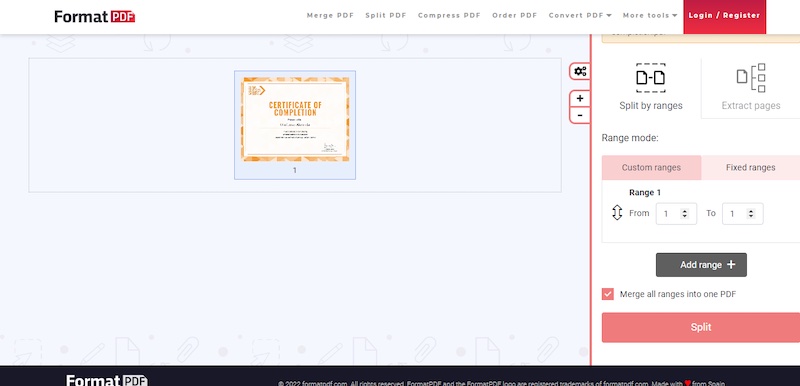Click the Range 1 heading
Viewport: 800px width, 386px height.
pos(645,192)
